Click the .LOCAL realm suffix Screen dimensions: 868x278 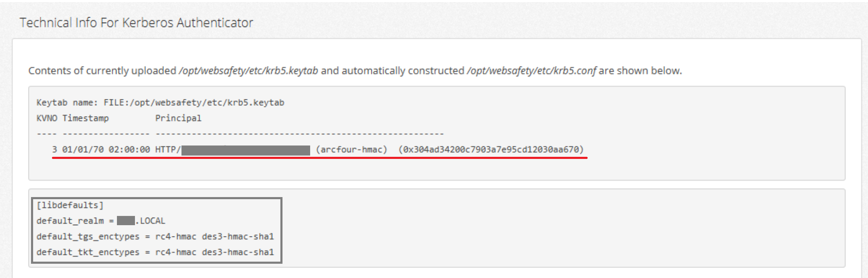click(151, 221)
